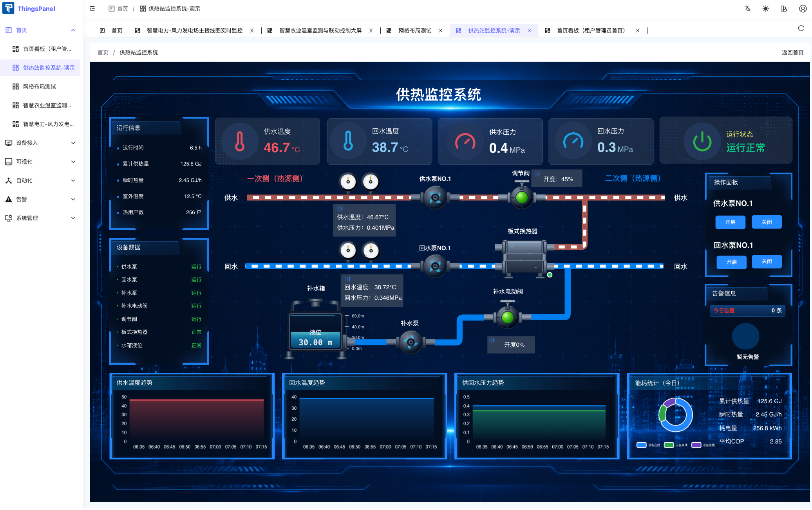Turn on 供水泵NO.1 with 开启 button
The image size is (812, 510).
[730, 222]
